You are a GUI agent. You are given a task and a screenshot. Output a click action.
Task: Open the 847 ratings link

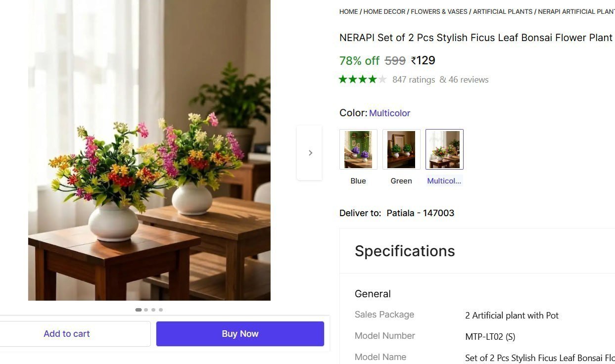[x=414, y=80]
